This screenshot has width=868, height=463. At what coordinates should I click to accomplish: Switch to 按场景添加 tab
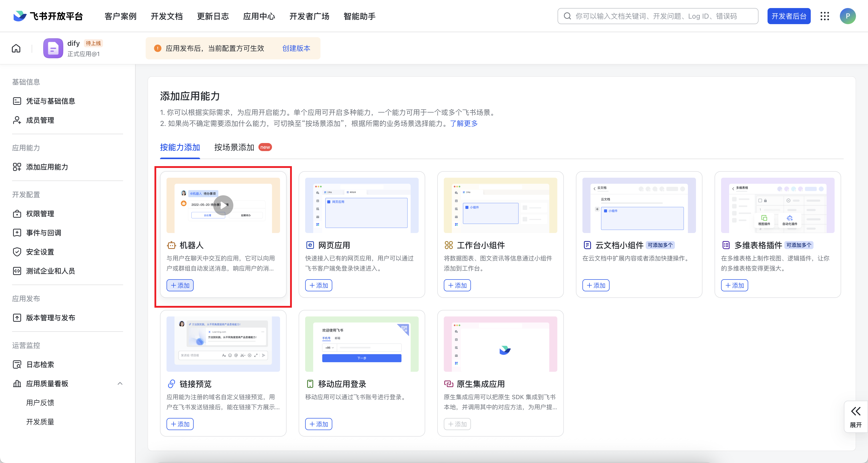coord(234,147)
